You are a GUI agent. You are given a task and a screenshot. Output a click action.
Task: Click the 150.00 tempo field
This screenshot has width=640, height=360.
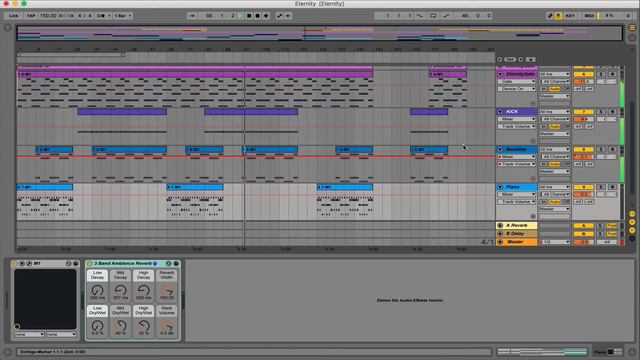(48, 16)
